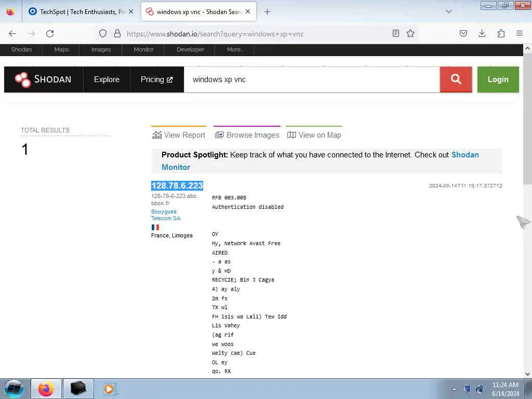Click the TOTAL RESULTS heading
532x399 pixels.
[45, 130]
